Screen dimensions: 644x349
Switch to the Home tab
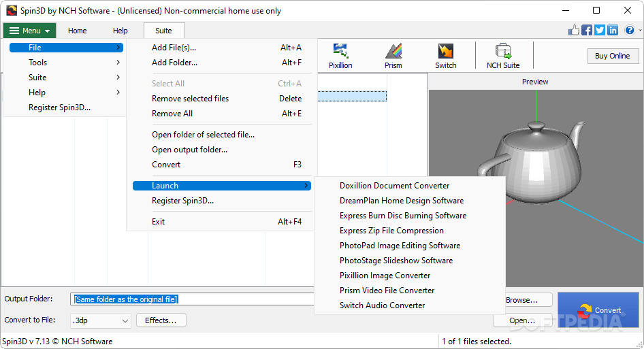point(77,31)
